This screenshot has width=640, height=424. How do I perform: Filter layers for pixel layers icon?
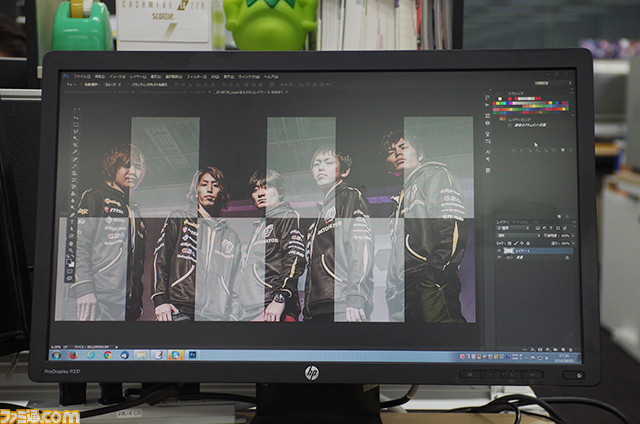(x=538, y=228)
